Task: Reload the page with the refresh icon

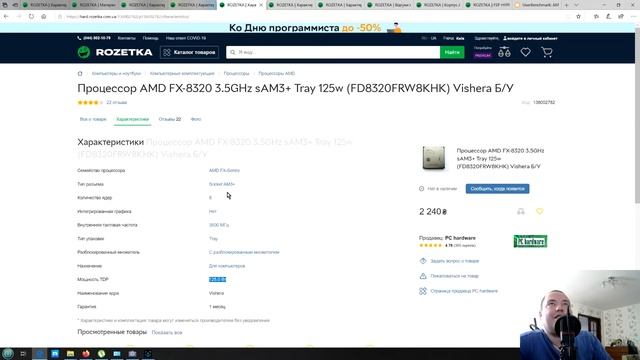Action: point(31,16)
